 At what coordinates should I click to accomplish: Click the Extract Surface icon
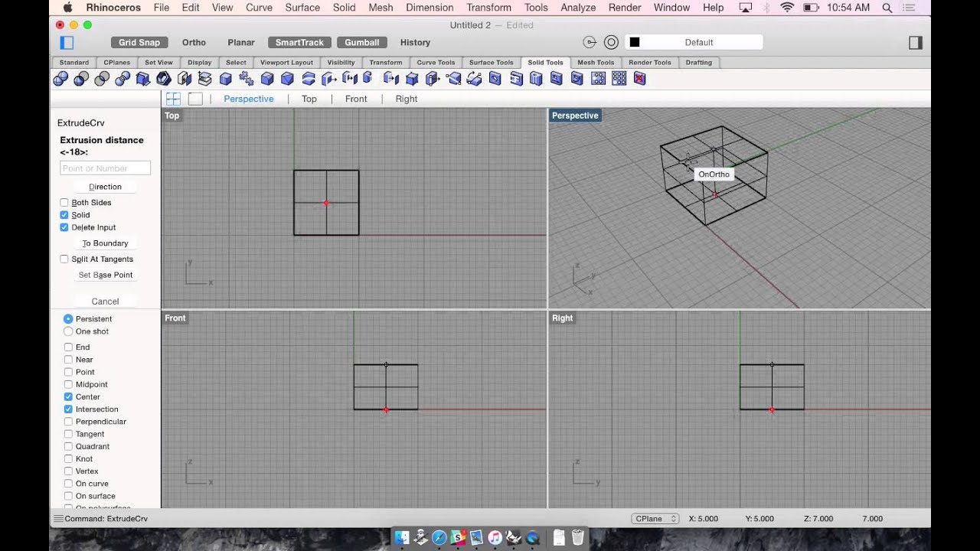[x=204, y=79]
